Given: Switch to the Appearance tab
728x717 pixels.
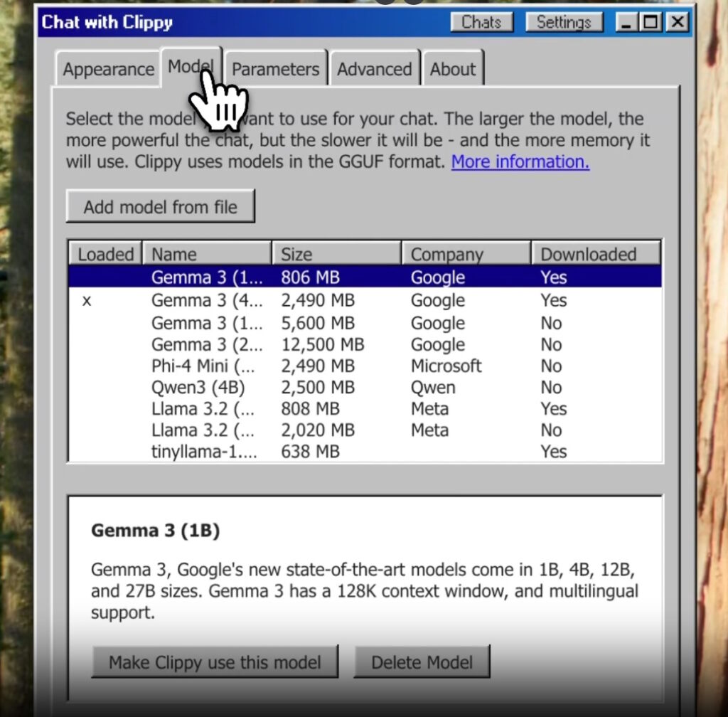Looking at the screenshot, I should pos(108,69).
